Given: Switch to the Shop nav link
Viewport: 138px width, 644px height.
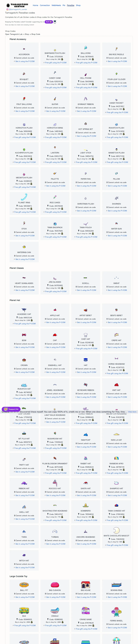Looking at the screenshot, I should (78, 5).
